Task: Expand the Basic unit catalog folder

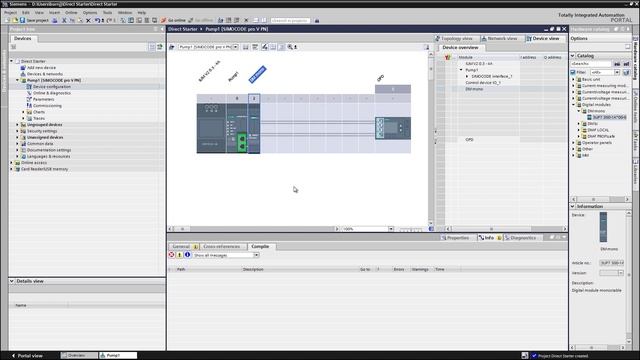Action: click(x=573, y=79)
